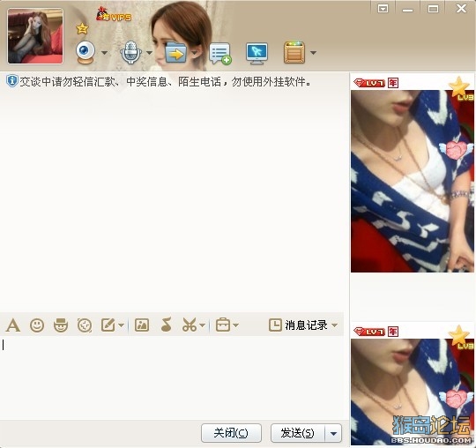Insert a picture into the message
This screenshot has width=476, height=448.
(142, 325)
